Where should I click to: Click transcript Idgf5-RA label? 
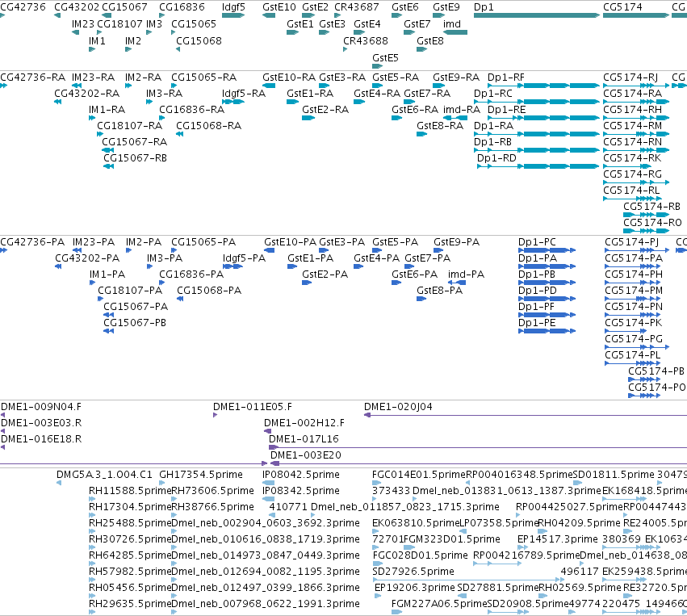(244, 94)
